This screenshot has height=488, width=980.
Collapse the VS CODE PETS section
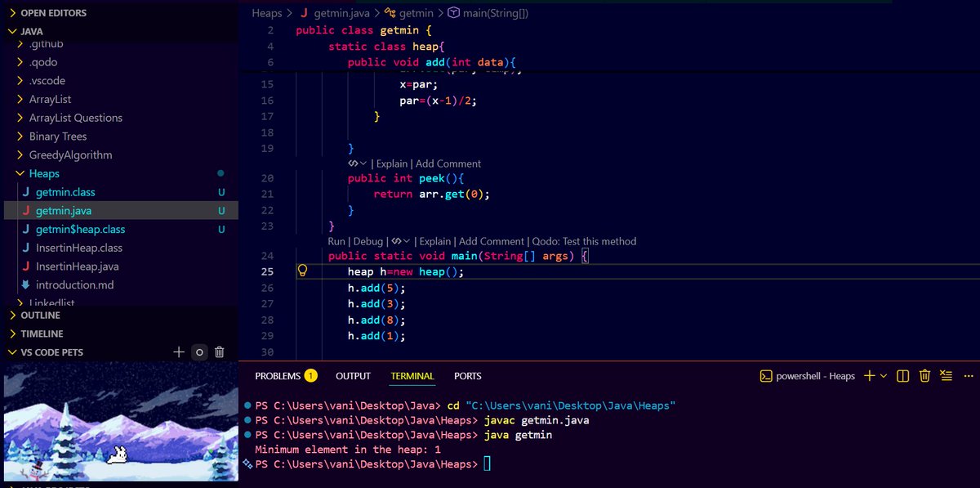(x=12, y=352)
